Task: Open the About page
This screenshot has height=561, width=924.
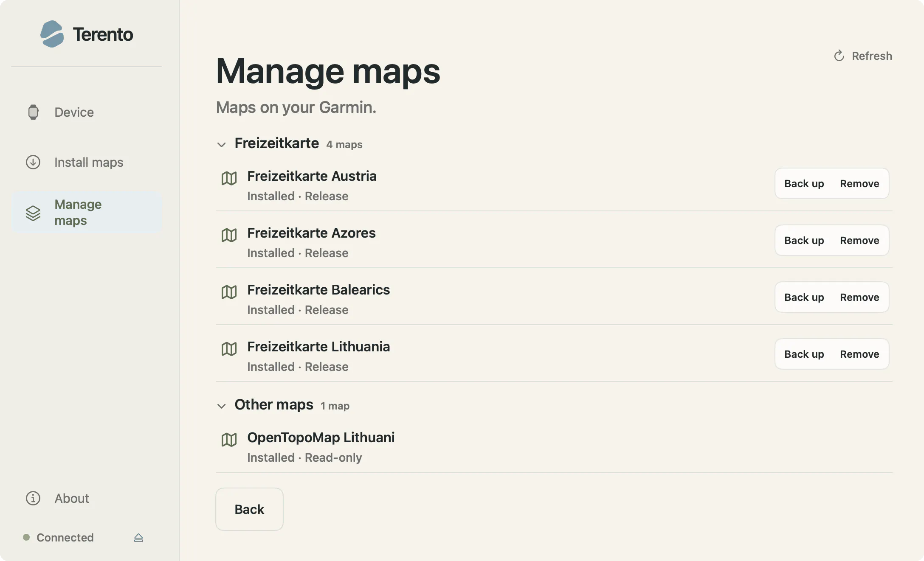Action: 87,498
